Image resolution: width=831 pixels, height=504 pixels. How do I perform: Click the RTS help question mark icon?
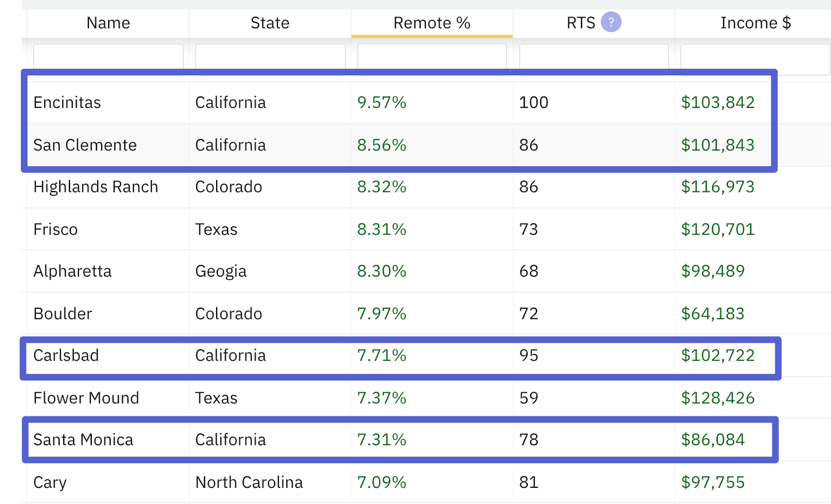[611, 22]
